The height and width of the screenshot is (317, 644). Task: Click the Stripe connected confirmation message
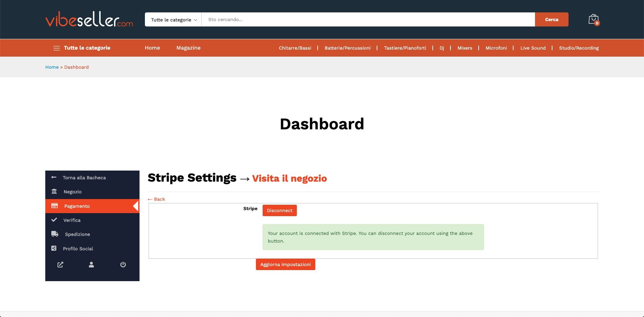coord(373,237)
